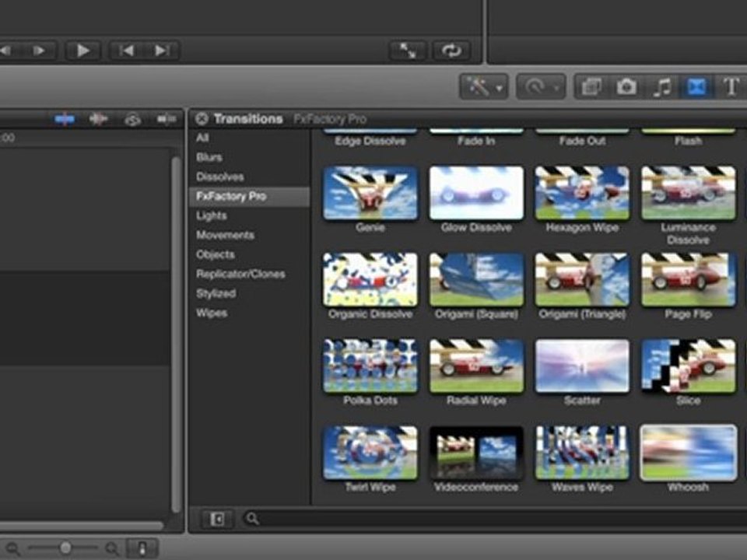The height and width of the screenshot is (560, 747).
Task: Toggle timeline skimming icon
Action: [65, 119]
